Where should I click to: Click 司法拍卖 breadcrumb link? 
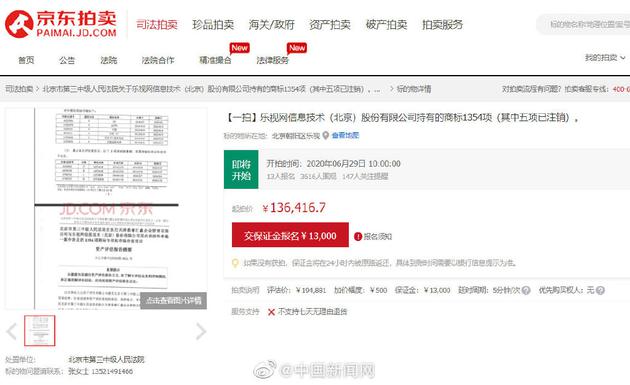coord(19,89)
